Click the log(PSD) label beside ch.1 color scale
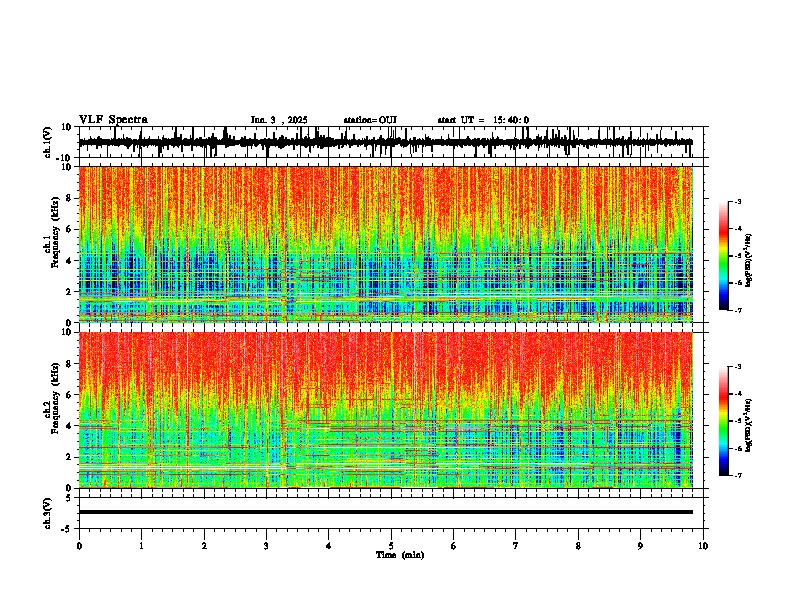 coord(749,260)
